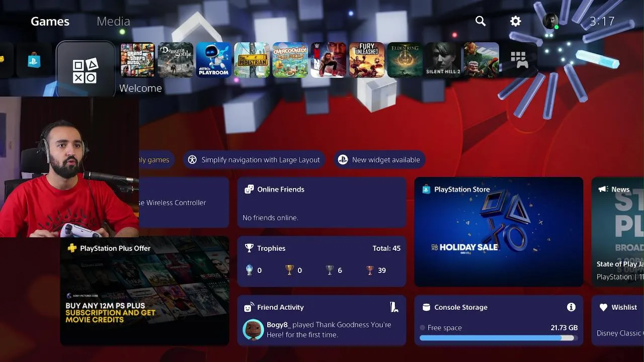
Task: Open the PlayStation Plus Offer card
Action: [x=144, y=291]
